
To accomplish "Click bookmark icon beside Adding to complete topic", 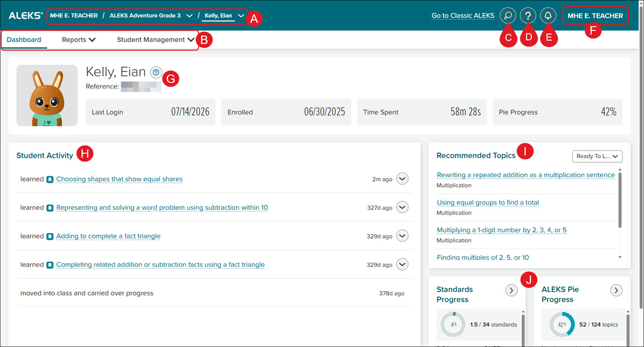I will pyautogui.click(x=50, y=236).
